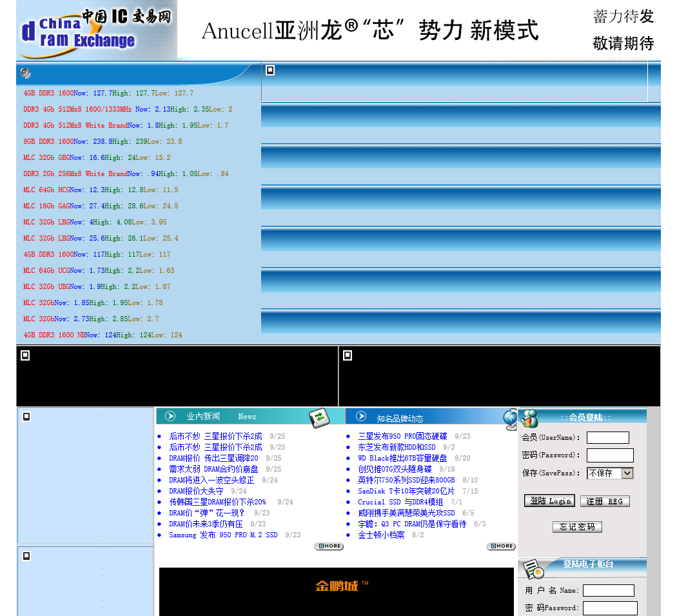
Task: Click the member avatar icon beside 会员登陆
Action: pyautogui.click(x=529, y=418)
